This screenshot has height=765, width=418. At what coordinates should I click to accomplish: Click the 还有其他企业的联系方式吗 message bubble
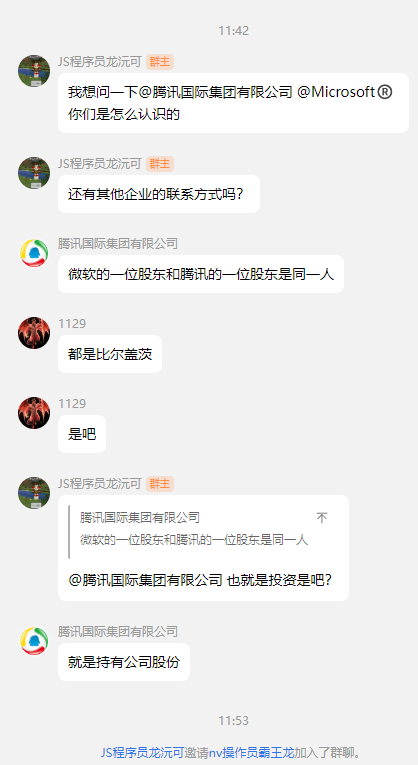click(159, 194)
